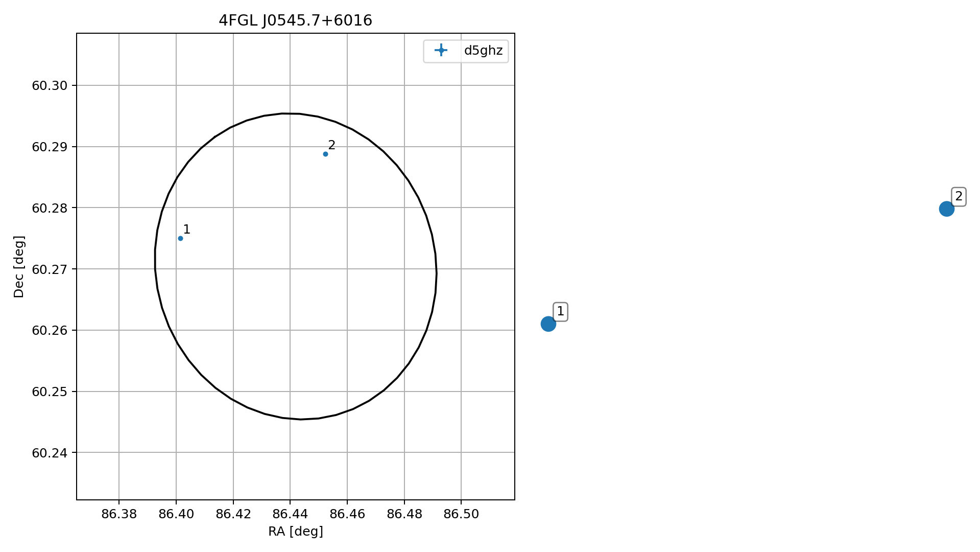Click the 60.27 y-axis tick label
Image resolution: width=980 pixels, height=552 pixels.
[x=50, y=269]
